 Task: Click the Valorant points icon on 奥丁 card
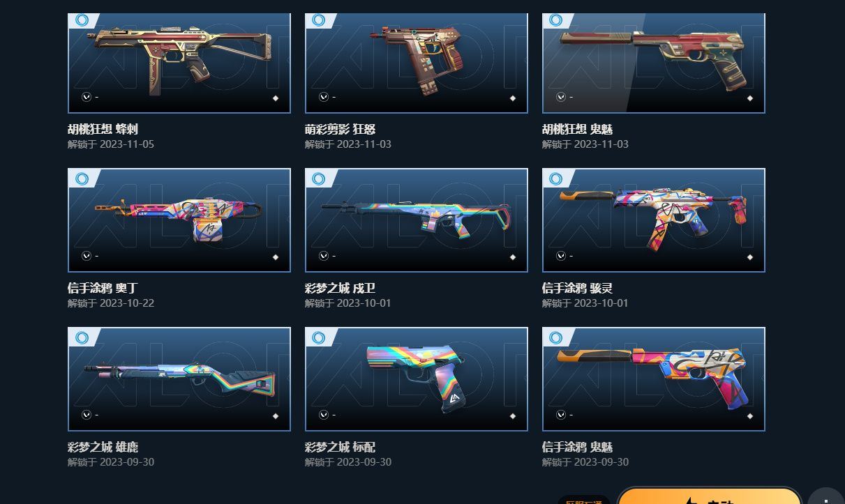pyautogui.click(x=87, y=256)
